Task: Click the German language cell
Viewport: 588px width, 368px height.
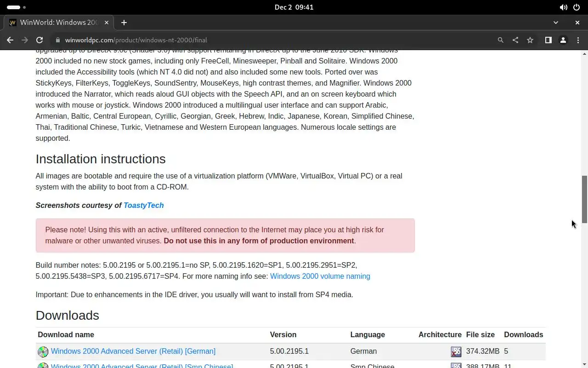Action: click(363, 351)
